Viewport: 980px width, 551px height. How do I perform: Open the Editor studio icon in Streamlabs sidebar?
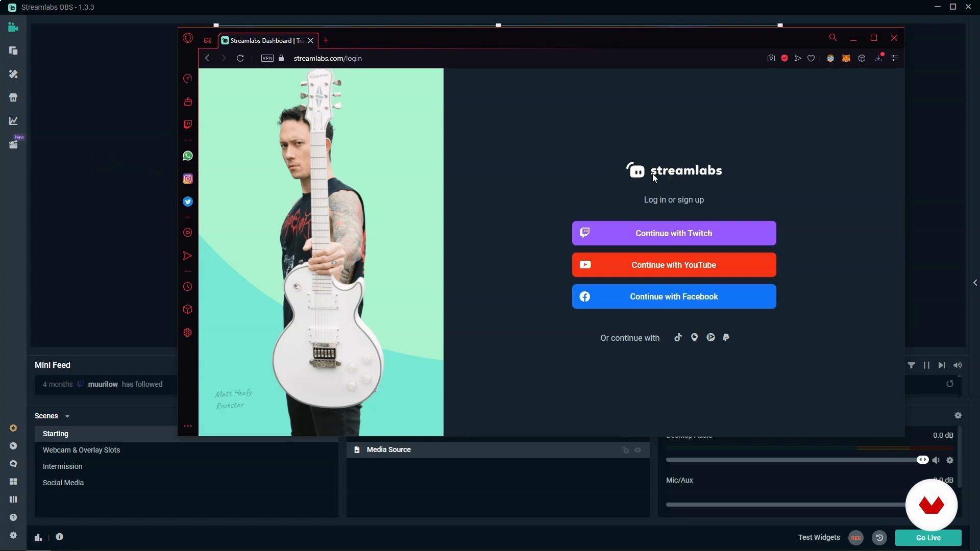coord(13,27)
